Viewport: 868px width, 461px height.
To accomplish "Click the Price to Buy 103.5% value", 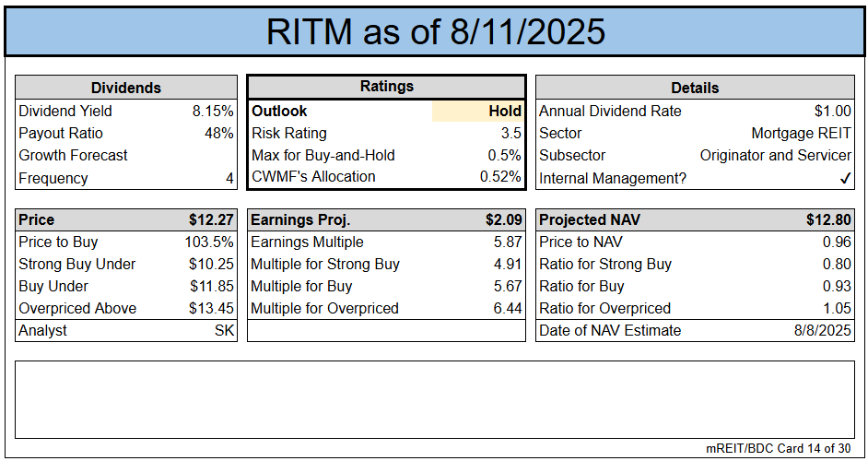I will point(209,242).
